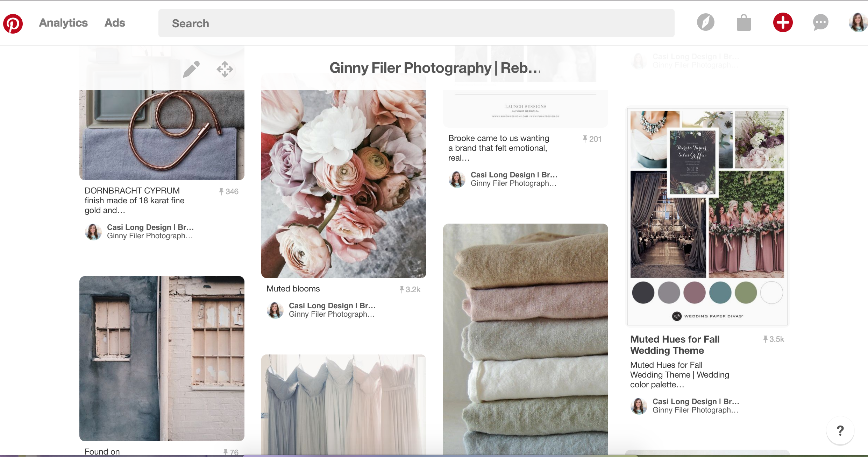This screenshot has height=457, width=868.
Task: Open the Analytics menu
Action: [63, 23]
